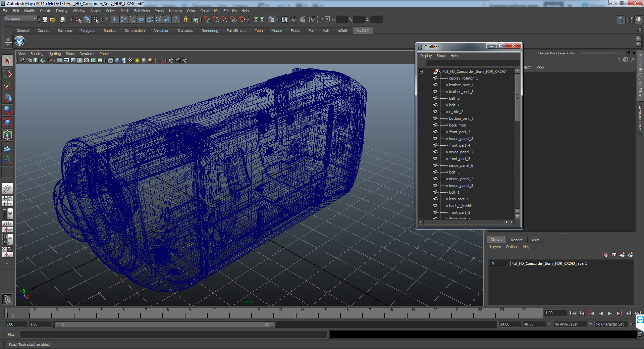Open the No Anim Layer dropdown arrow
Viewport: 644px width, 349px height.
click(549, 324)
